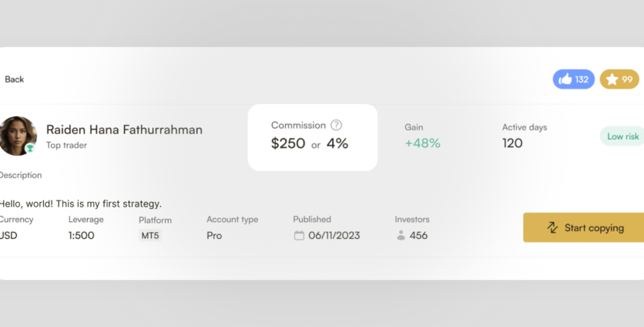Click the green badge on trader avatar
This screenshot has height=327, width=644.
[30, 148]
